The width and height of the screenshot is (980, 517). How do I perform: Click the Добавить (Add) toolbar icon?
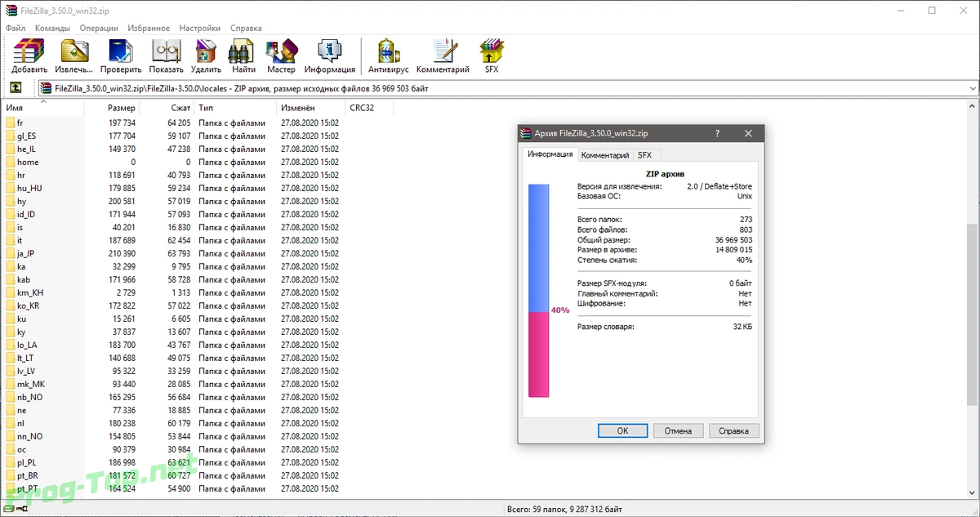tap(29, 51)
